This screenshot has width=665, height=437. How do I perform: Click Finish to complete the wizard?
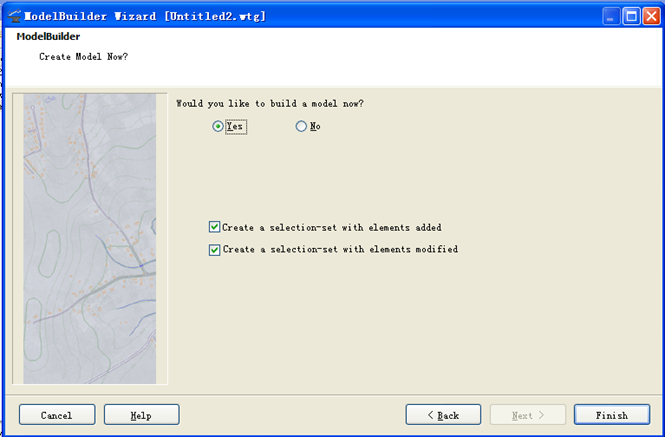(x=611, y=415)
